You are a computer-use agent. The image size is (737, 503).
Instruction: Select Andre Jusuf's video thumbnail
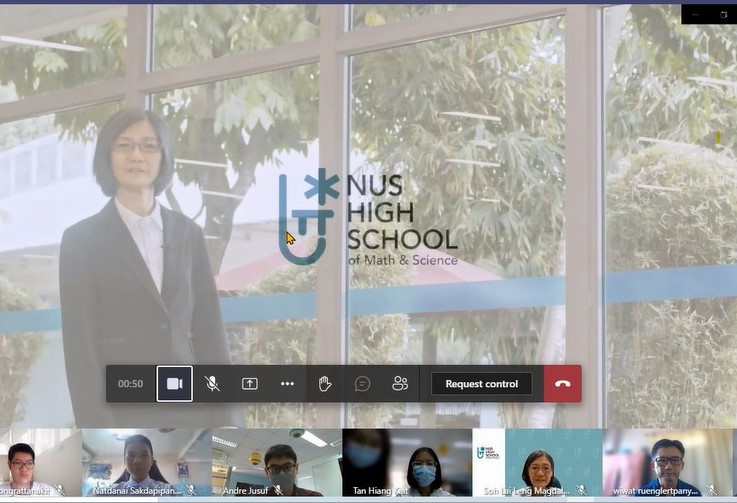277,463
